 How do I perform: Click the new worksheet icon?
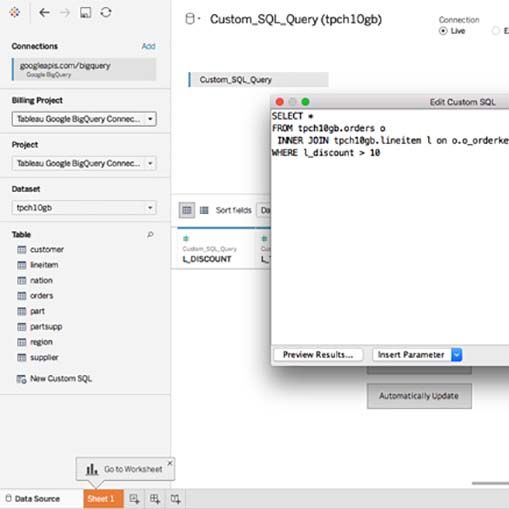134,499
